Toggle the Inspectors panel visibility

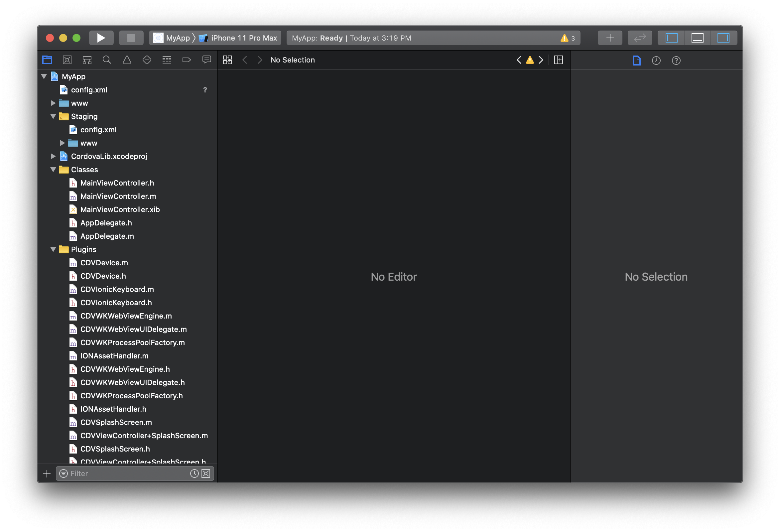click(x=723, y=38)
